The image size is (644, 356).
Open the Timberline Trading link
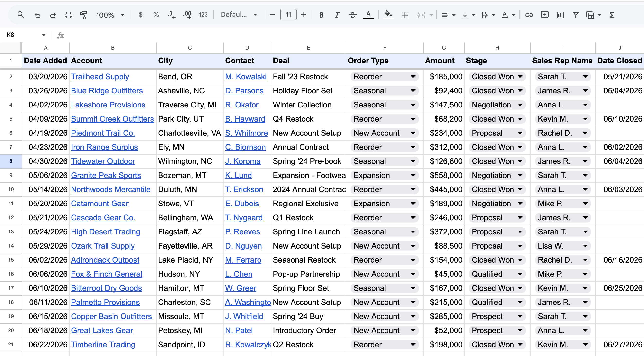[x=103, y=345]
